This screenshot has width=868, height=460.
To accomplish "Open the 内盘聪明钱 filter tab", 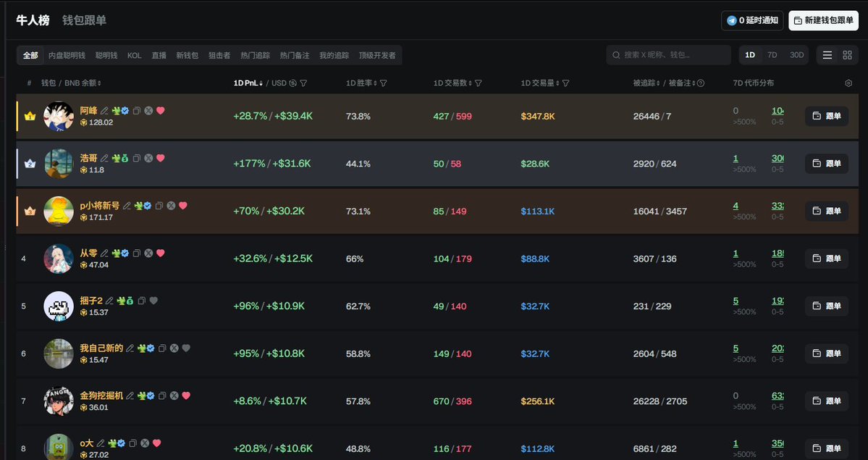I will 67,56.
